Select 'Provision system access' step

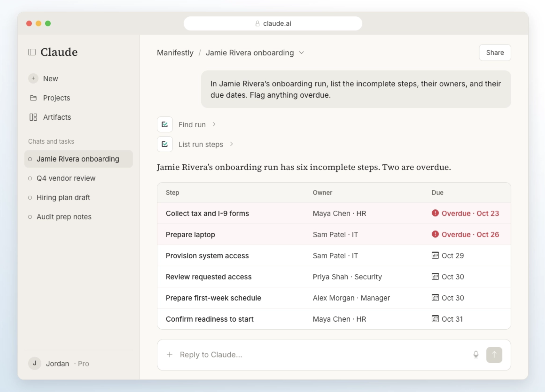click(207, 256)
